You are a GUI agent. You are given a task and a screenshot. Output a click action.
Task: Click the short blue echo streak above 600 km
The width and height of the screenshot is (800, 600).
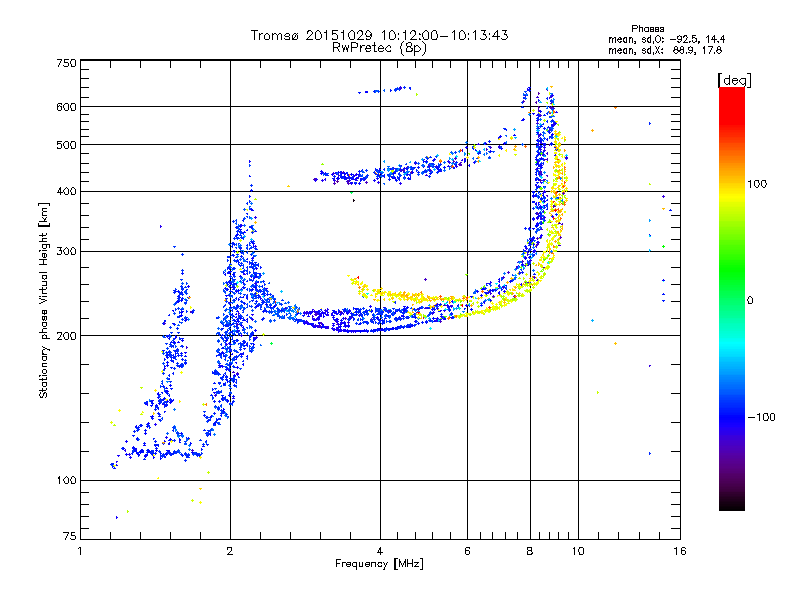[385, 90]
